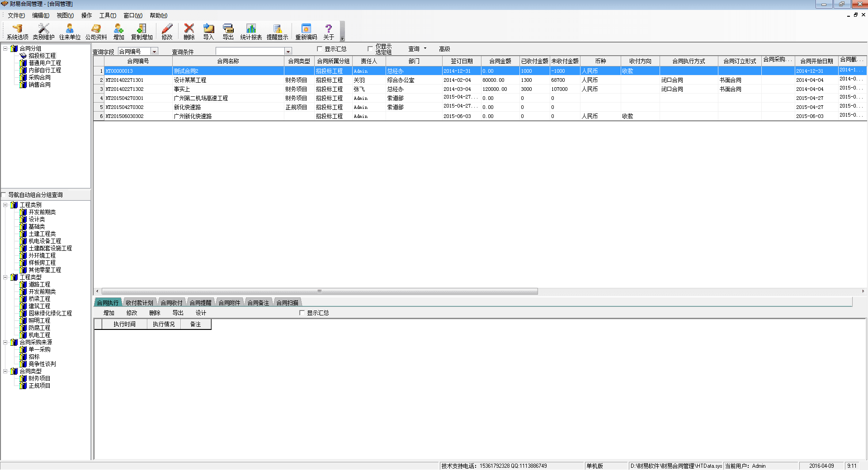Open the 查询字段 dropdown showing 合同编号
The width and height of the screenshot is (868, 470).
pyautogui.click(x=154, y=52)
